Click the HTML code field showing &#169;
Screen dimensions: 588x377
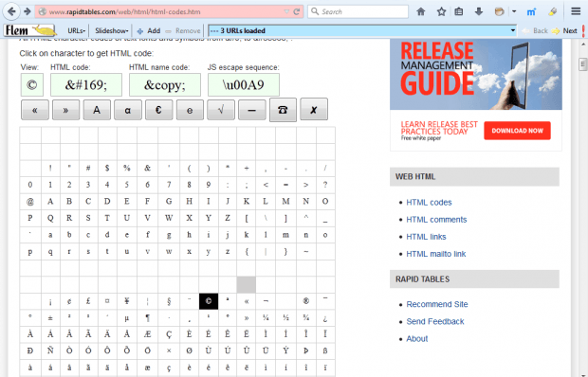(x=86, y=85)
